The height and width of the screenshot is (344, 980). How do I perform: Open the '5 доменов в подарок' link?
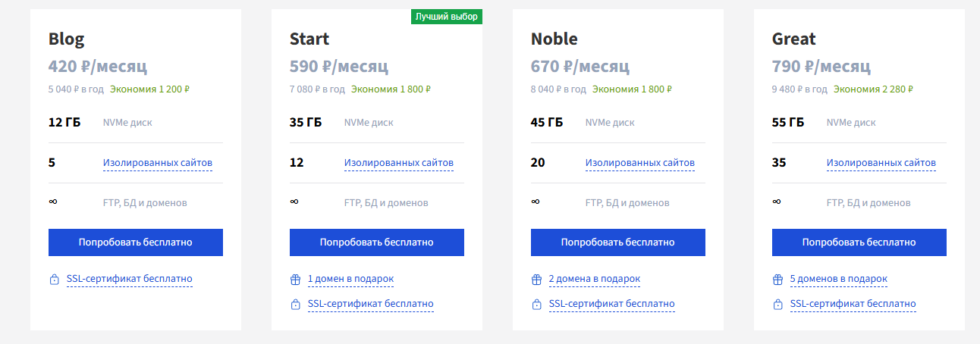tap(838, 279)
